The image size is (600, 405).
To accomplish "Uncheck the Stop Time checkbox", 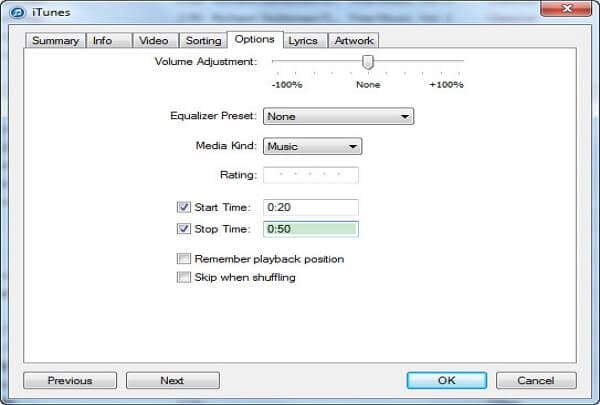I will click(x=184, y=229).
